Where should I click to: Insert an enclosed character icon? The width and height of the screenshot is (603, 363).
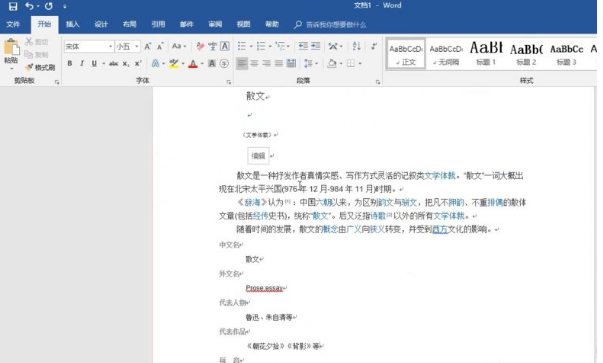coord(224,63)
